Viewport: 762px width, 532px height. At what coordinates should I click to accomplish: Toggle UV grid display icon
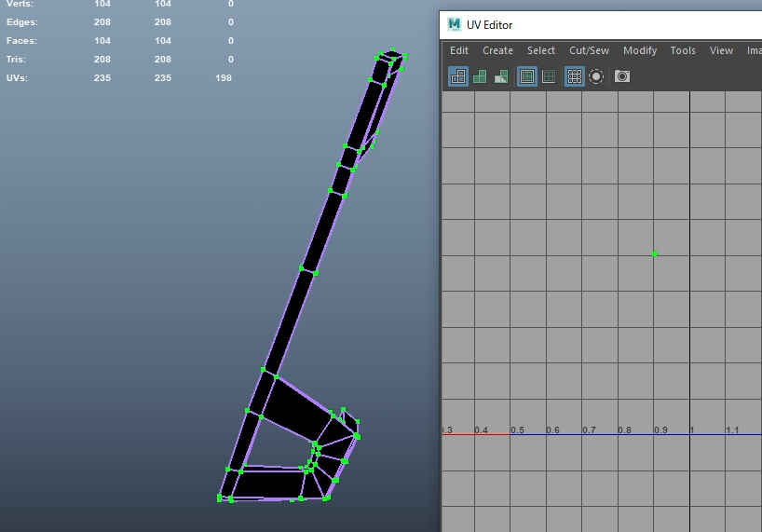575,76
